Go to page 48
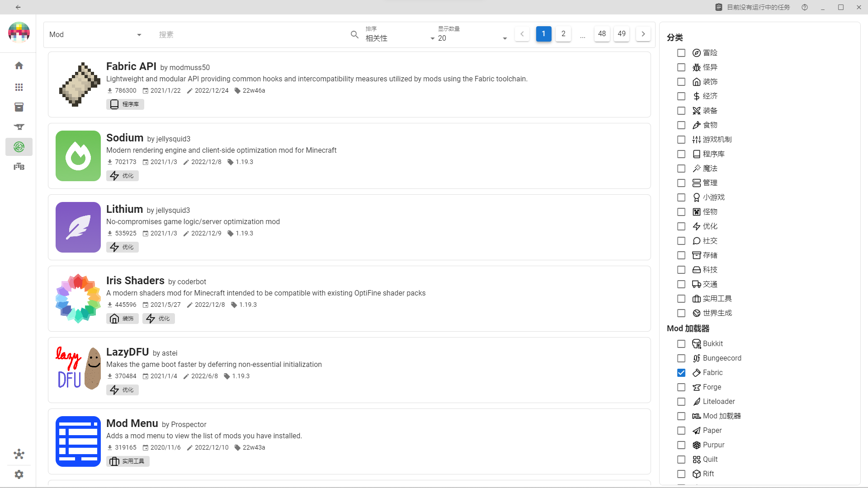Screen dimensions: 868x488 click(602, 34)
